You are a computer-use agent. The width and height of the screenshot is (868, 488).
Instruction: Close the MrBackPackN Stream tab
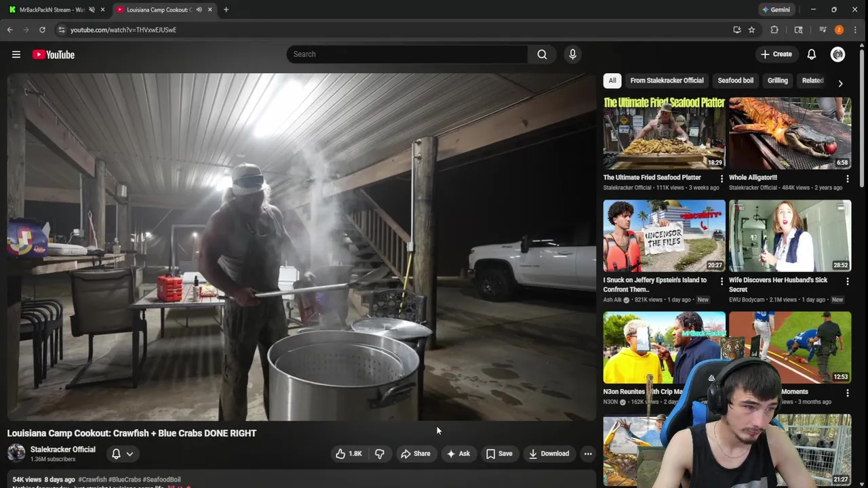102,9
